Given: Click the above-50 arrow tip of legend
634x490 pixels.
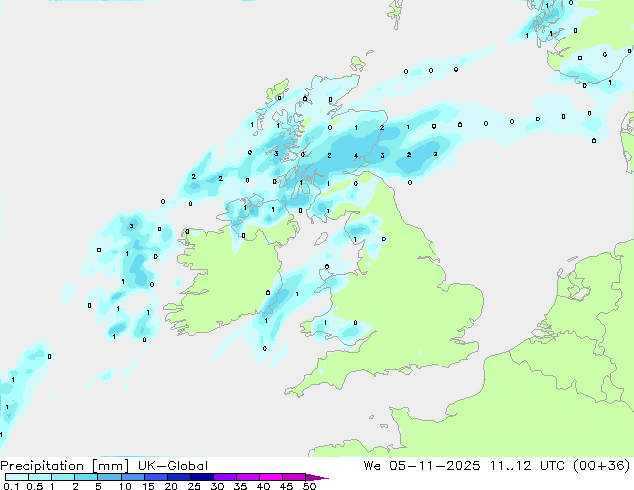Looking at the screenshot, I should click(x=317, y=477).
